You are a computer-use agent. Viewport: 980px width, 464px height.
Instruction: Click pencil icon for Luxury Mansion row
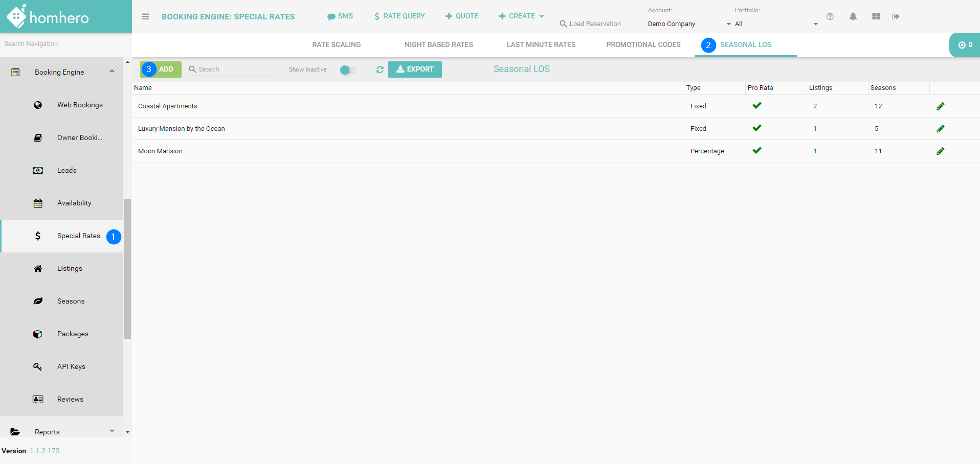pos(940,129)
